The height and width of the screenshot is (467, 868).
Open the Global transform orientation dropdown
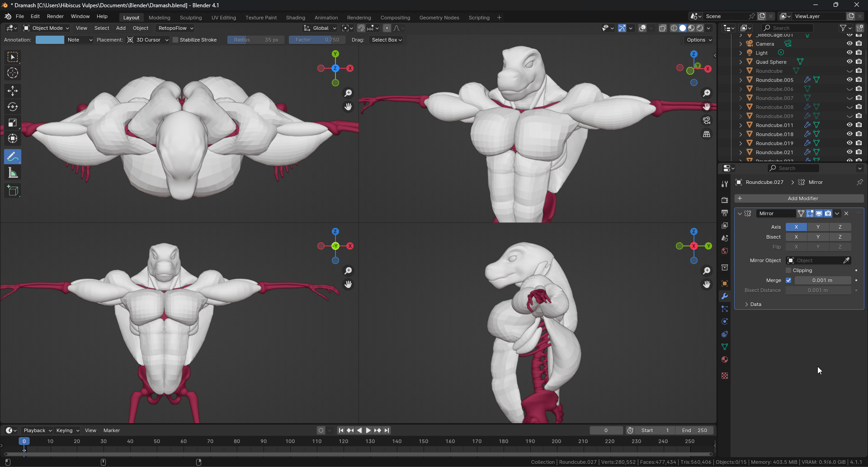click(320, 28)
